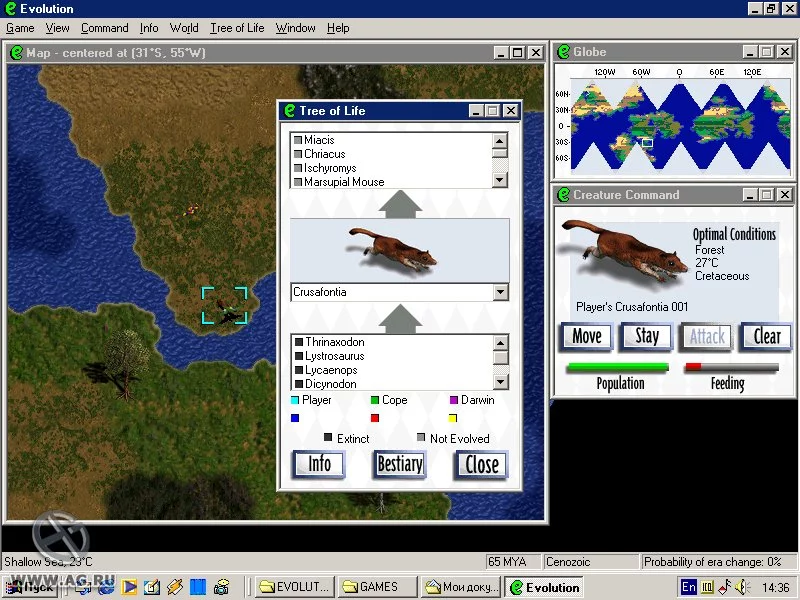Click the Crusafontia species name field
The image size is (800, 600).
coord(392,292)
